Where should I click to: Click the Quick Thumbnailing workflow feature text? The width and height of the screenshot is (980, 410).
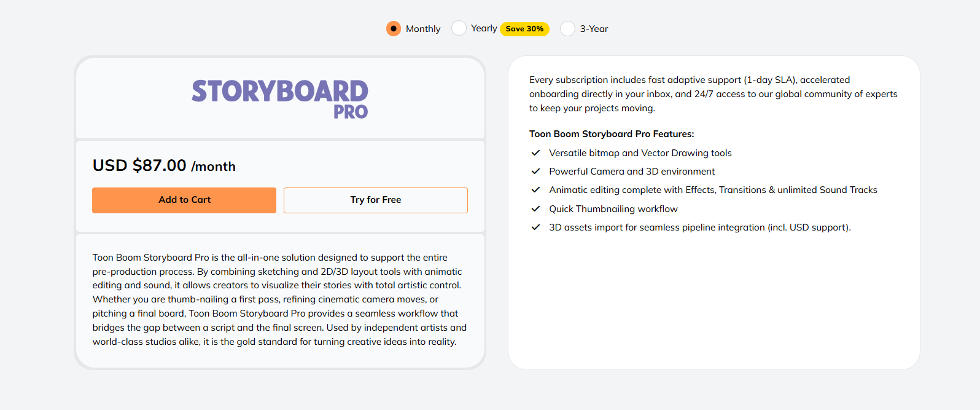coord(613,209)
